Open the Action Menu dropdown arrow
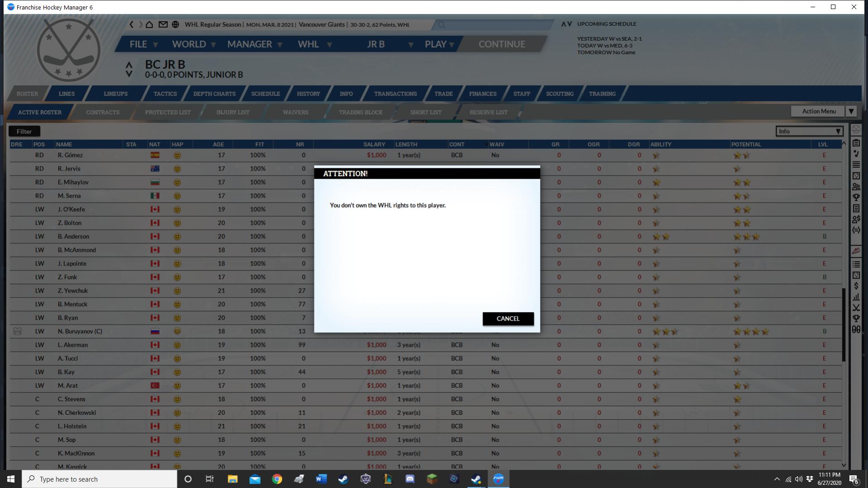Screen dimensions: 868x488 pos(851,111)
